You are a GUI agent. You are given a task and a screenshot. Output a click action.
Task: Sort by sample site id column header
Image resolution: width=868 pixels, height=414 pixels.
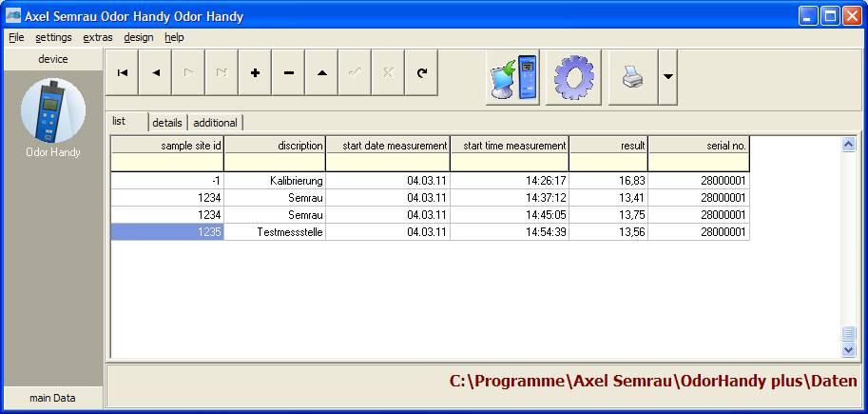(x=167, y=146)
